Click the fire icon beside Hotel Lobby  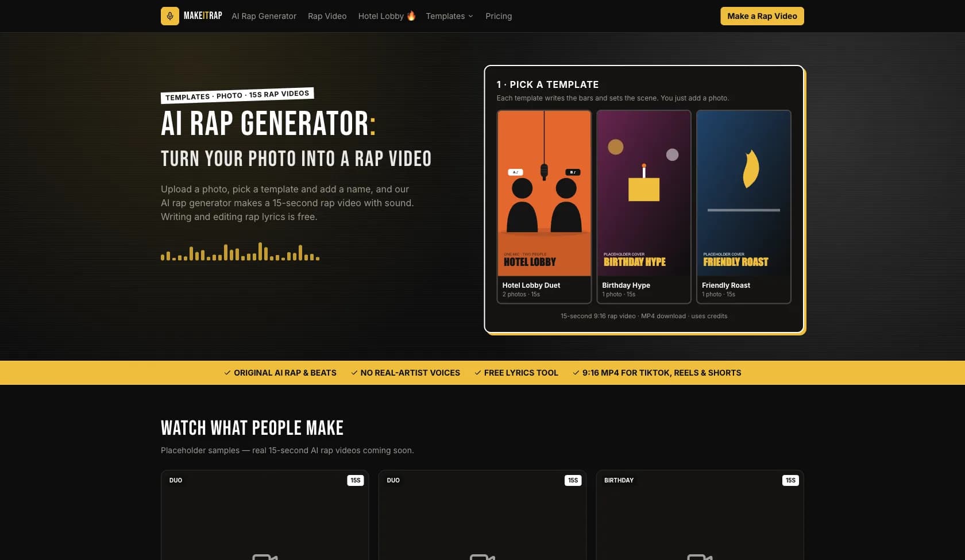[x=411, y=16]
